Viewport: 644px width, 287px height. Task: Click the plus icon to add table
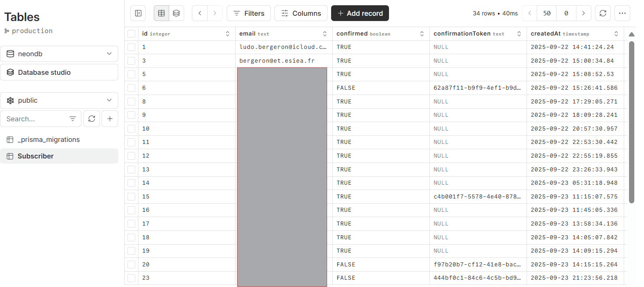[x=110, y=119]
